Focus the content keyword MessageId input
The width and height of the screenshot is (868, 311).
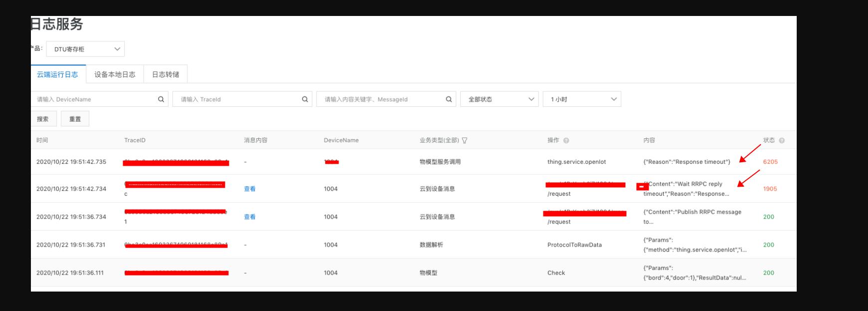tap(386, 99)
